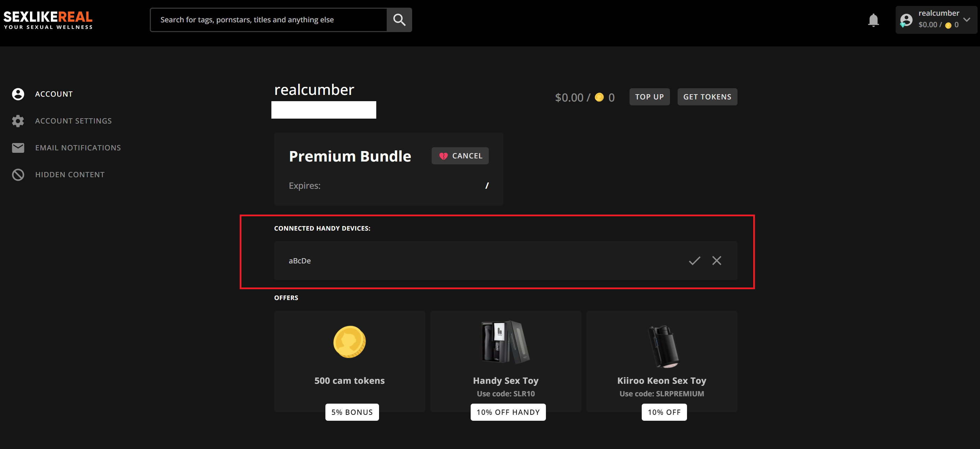Click the Hidden Content blocked icon
Screen dimensions: 980x449
18,174
